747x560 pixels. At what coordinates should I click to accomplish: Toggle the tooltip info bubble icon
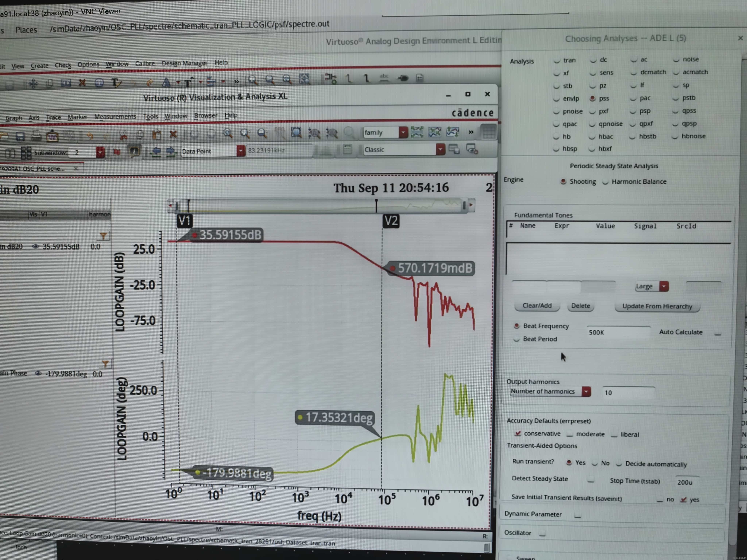click(x=134, y=151)
